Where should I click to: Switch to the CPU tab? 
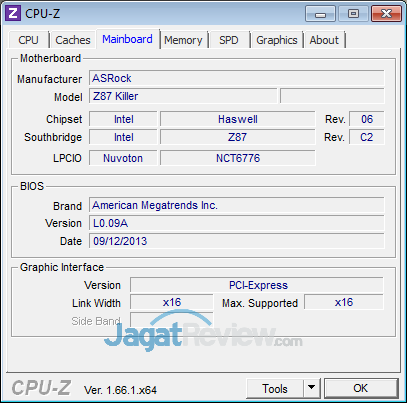coord(28,40)
